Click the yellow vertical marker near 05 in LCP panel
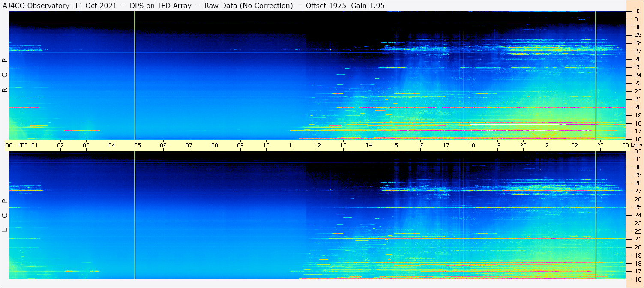Image resolution: width=644 pixels, height=288 pixels. click(135, 215)
